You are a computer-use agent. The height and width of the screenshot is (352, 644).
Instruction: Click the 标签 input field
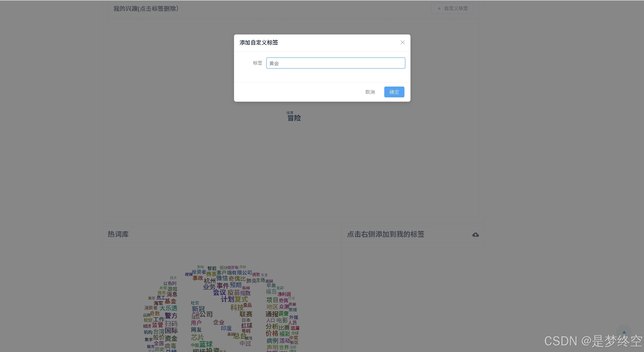coord(335,63)
